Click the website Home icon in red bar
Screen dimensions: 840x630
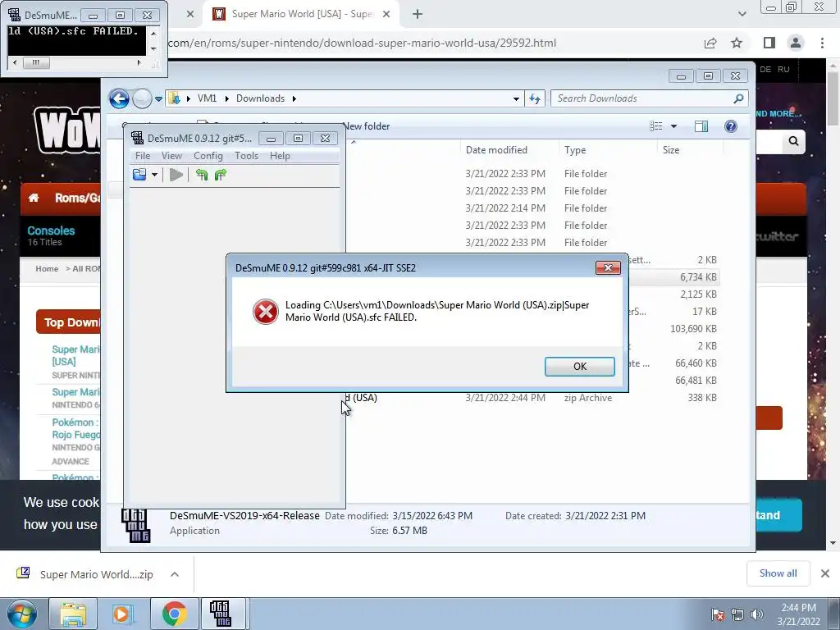point(34,198)
